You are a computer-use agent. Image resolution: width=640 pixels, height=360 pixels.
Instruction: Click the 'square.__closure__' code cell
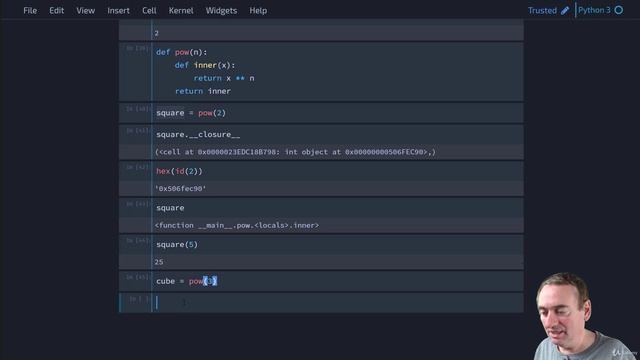click(x=338, y=134)
